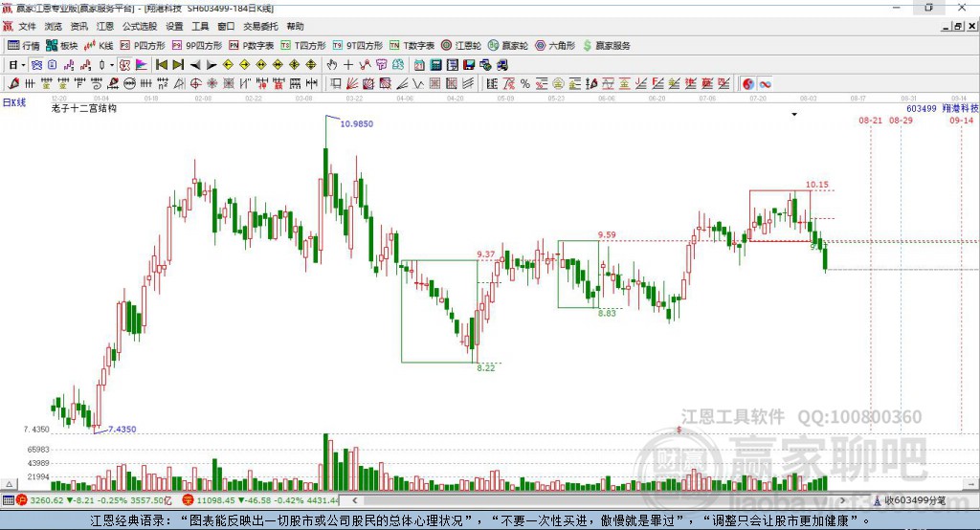The image size is (980, 530).
Task: Click the 09-14 date marker
Action: coord(961,121)
